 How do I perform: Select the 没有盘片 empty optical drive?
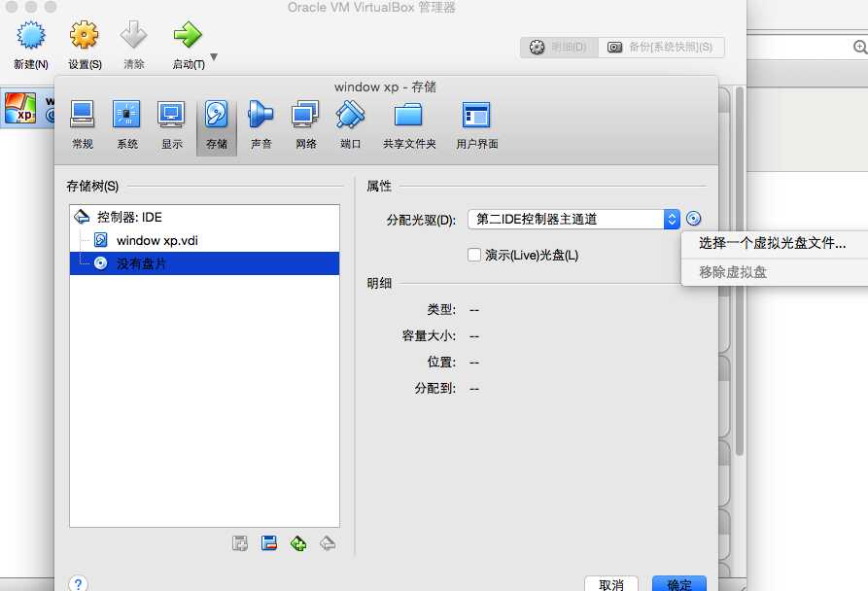(204, 263)
